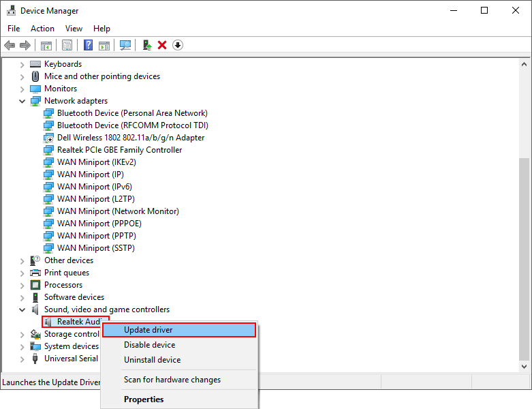This screenshot has width=532, height=409.
Task: Select Bluetooth Device (RFCOMM Protocol TDI)
Action: 133,125
